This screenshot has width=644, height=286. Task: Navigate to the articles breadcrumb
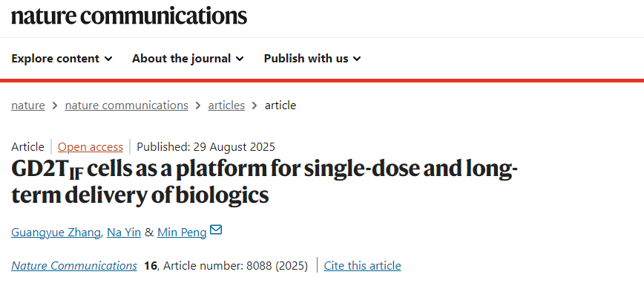pos(226,105)
